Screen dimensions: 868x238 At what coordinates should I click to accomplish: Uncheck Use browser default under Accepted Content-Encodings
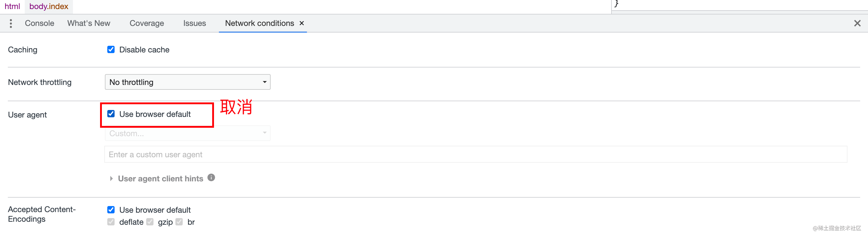[x=111, y=209]
